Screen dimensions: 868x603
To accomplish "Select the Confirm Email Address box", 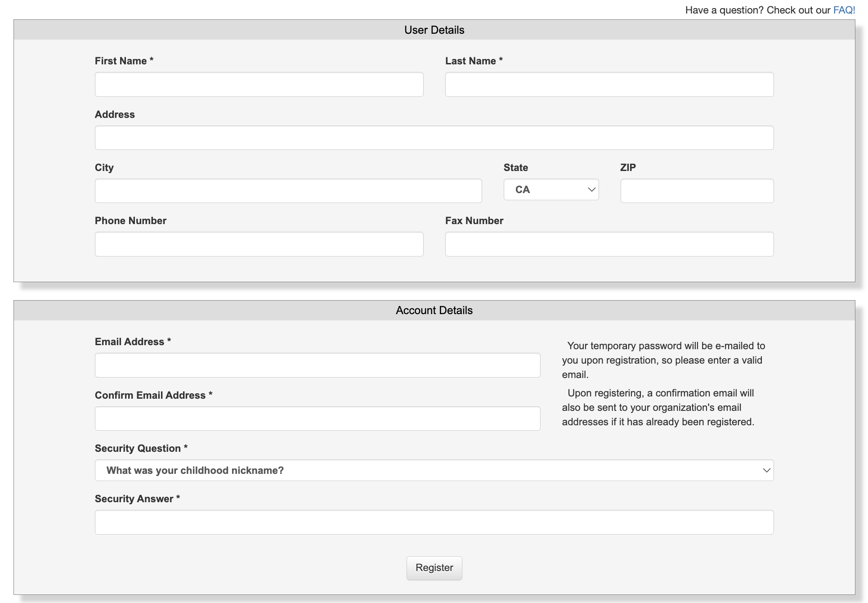I will tap(317, 418).
